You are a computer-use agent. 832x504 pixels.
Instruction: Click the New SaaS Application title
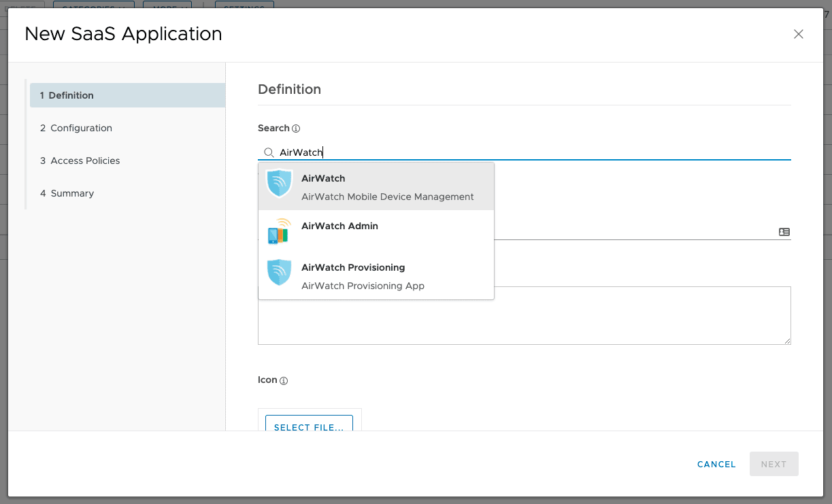coord(123,34)
